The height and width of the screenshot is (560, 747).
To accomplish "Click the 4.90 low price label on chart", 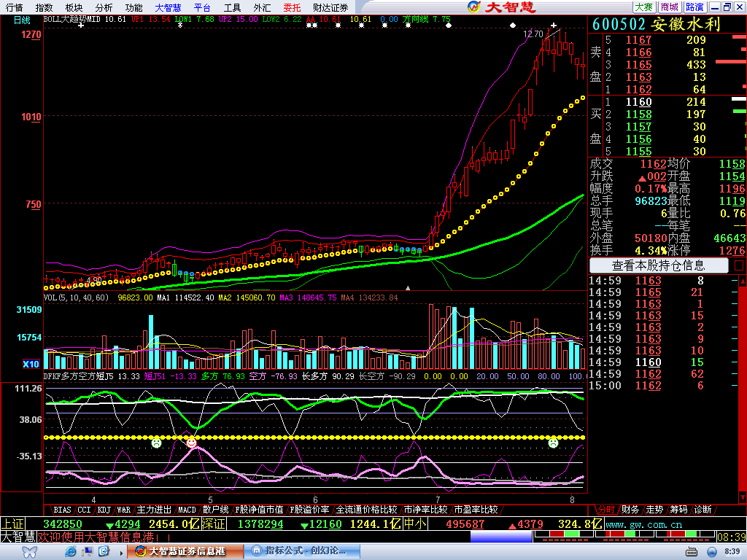I will pyautogui.click(x=94, y=280).
